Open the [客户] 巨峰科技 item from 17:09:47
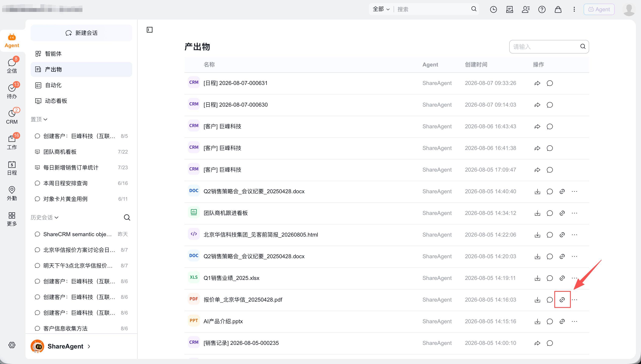Viewport: 641px width, 364px height. [x=223, y=170]
